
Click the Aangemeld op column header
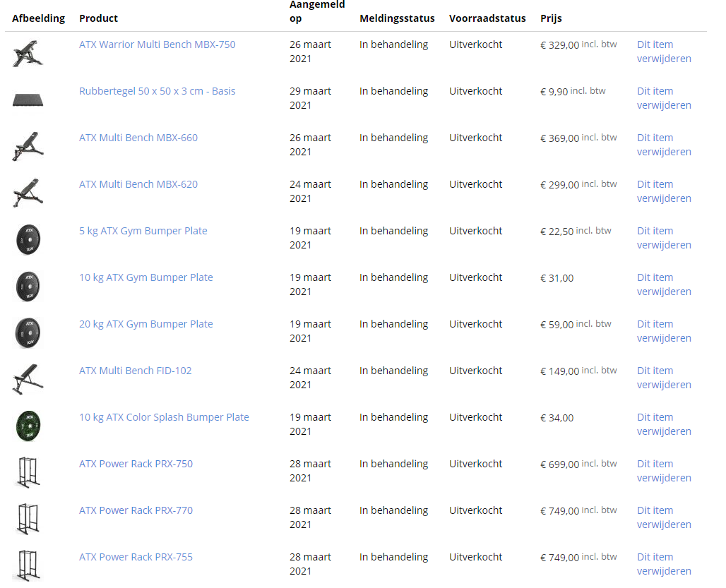point(317,11)
